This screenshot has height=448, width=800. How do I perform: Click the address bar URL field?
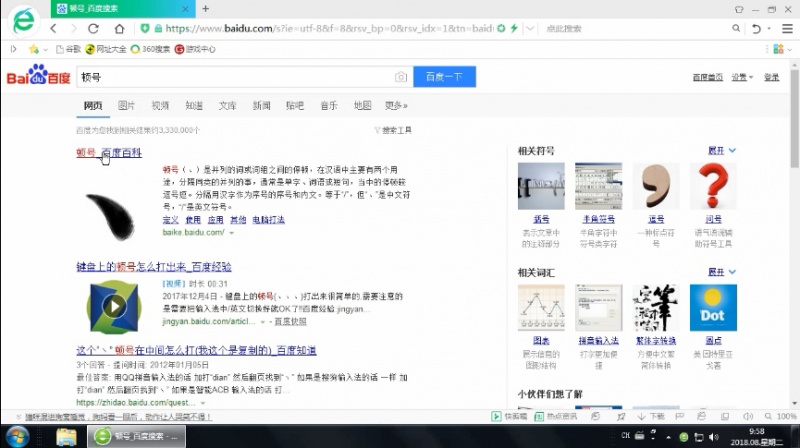329,29
